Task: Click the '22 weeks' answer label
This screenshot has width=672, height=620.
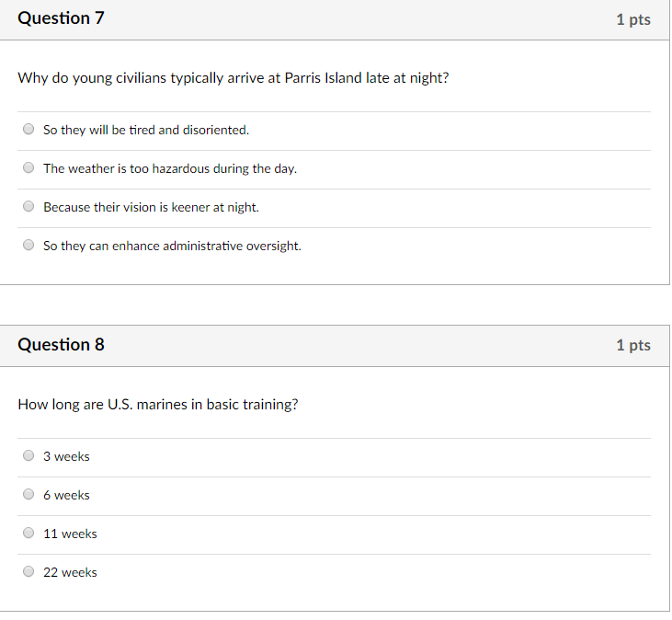Action: [x=70, y=572]
